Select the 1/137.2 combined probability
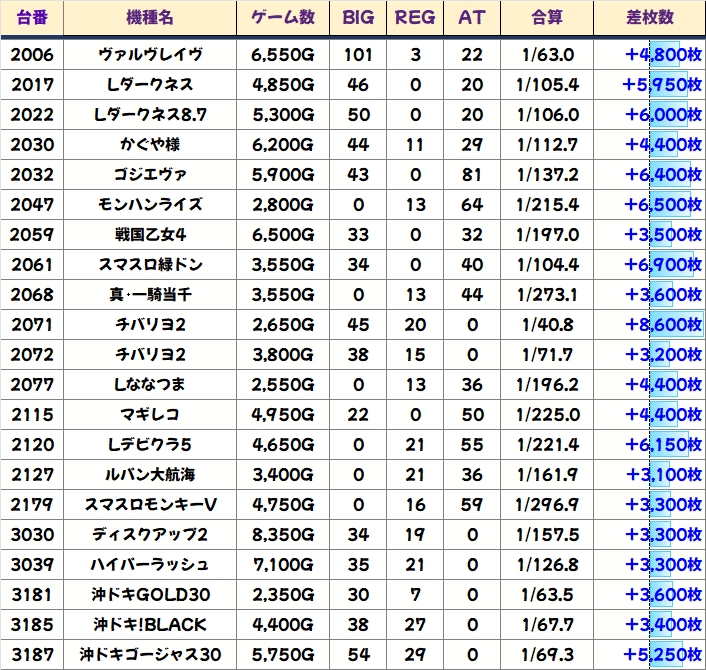The image size is (706, 670). click(548, 175)
